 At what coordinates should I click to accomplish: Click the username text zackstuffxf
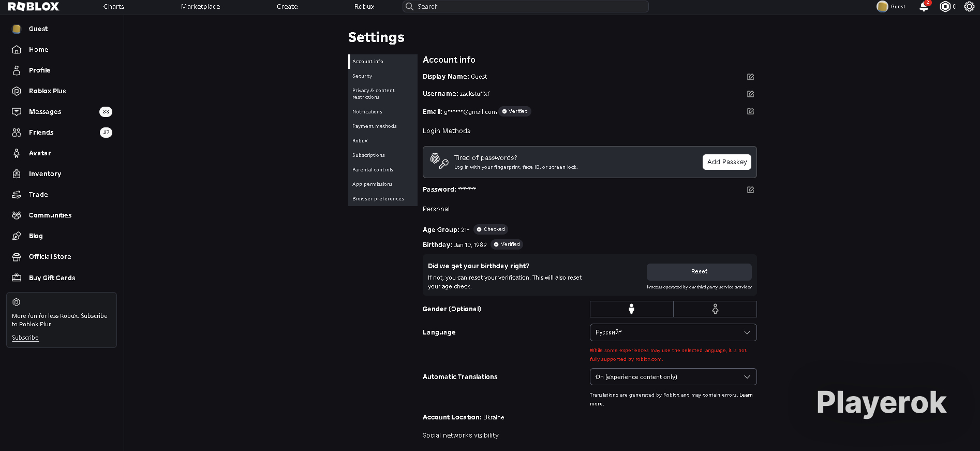474,94
